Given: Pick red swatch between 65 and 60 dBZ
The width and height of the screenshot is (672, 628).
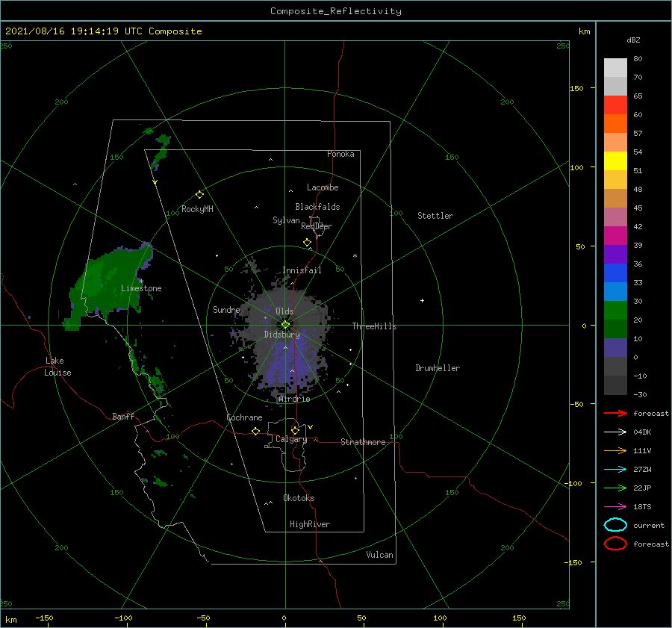Looking at the screenshot, I should point(615,105).
